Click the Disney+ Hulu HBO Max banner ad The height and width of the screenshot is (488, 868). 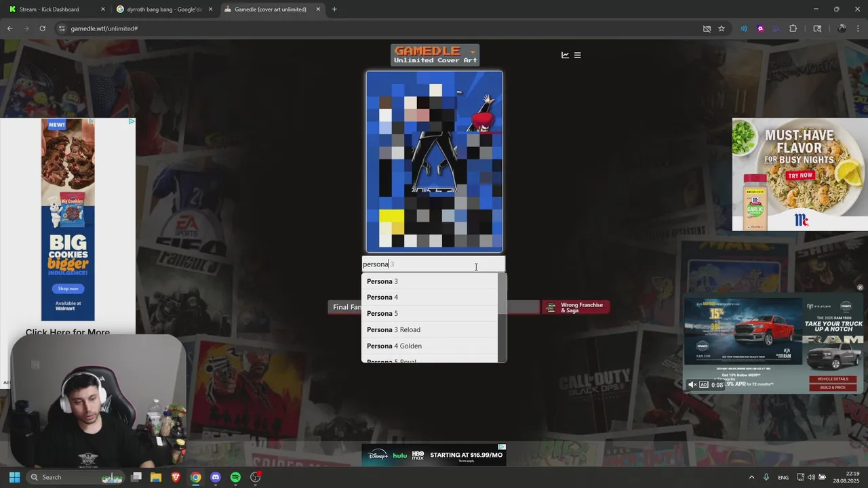point(434,455)
